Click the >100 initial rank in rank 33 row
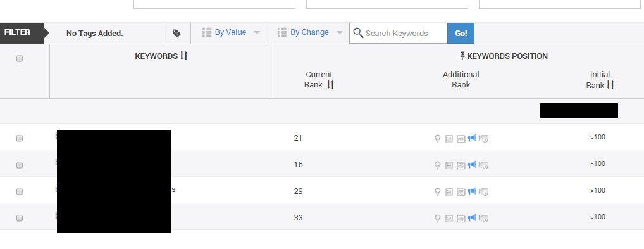Screen dimensions: 644x249 (x=598, y=217)
